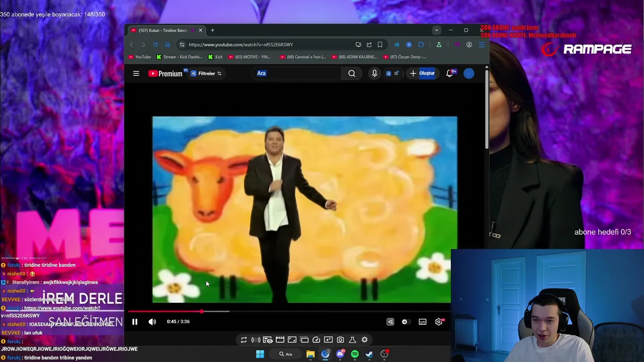
Task: Click the Ara search field on YouTube
Action: 297,73
